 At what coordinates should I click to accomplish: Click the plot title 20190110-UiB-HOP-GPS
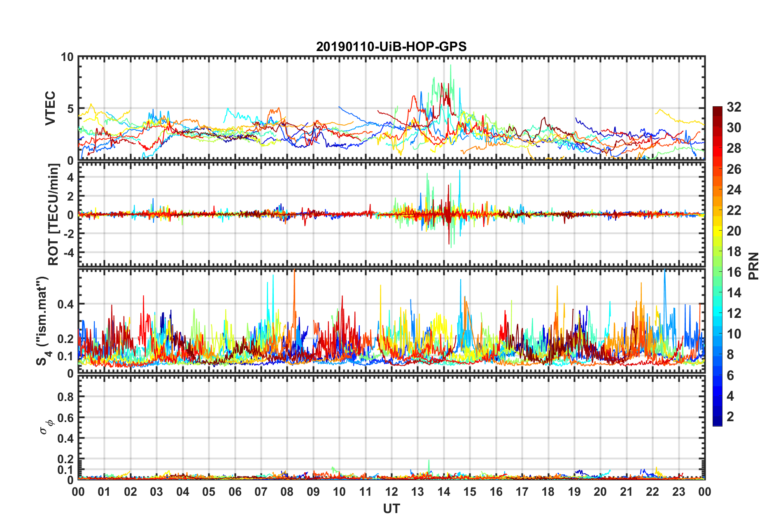(x=391, y=47)
